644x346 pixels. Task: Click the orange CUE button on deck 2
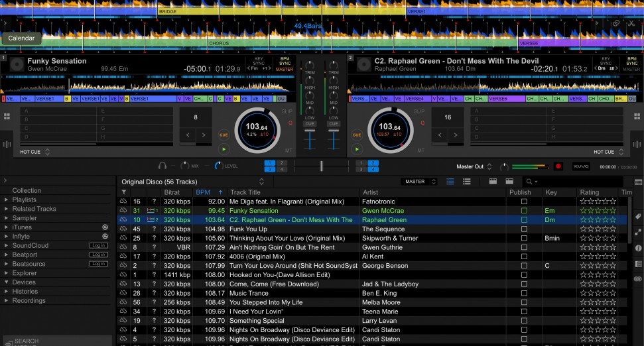pos(357,135)
